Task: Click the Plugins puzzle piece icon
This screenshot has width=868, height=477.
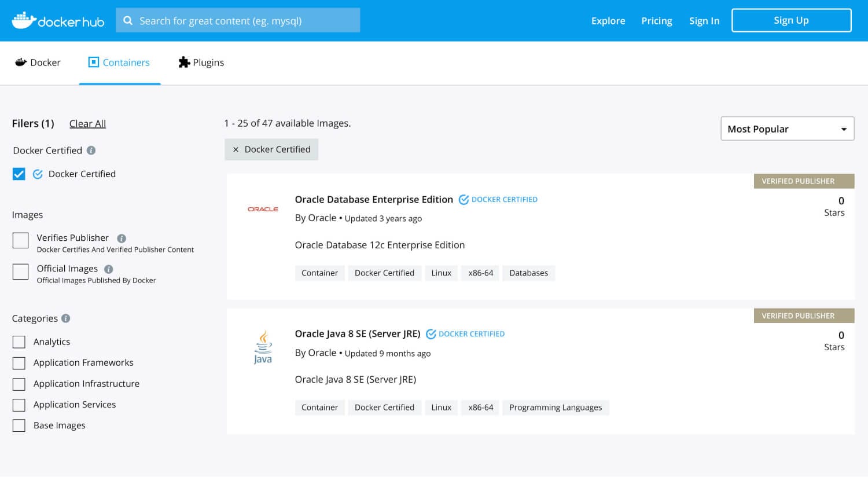Action: (183, 62)
